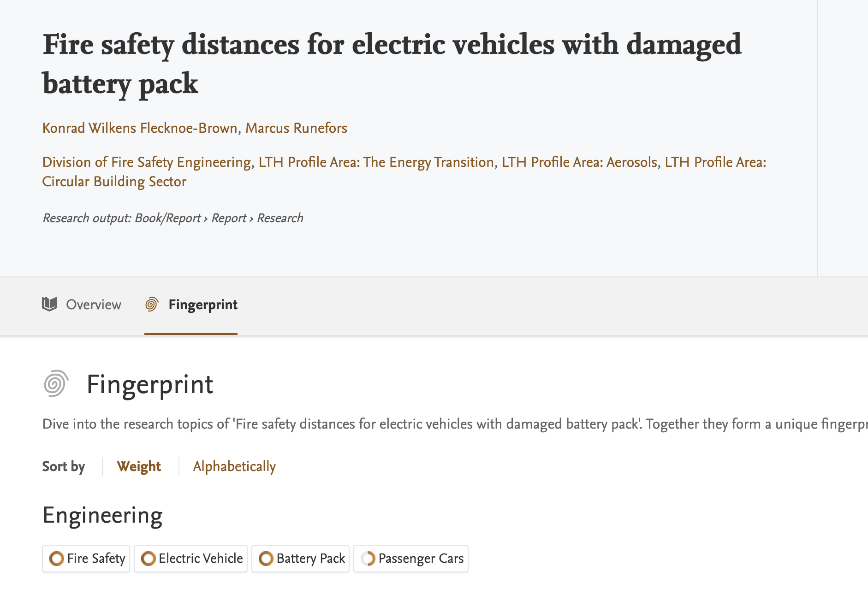Click the Passenger Cars topic tag
This screenshot has width=868, height=589.
click(x=421, y=559)
